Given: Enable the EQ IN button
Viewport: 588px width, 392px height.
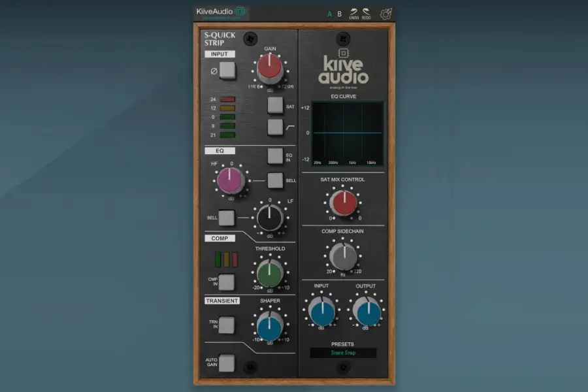Looking at the screenshot, I should 275,156.
